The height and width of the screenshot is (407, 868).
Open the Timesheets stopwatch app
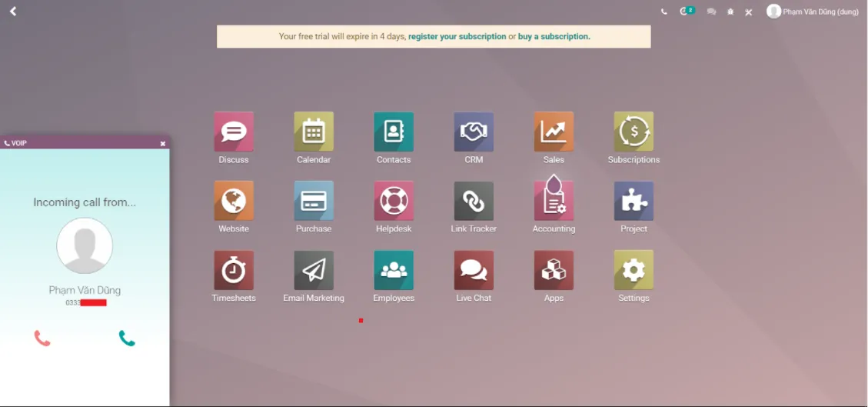[234, 270]
